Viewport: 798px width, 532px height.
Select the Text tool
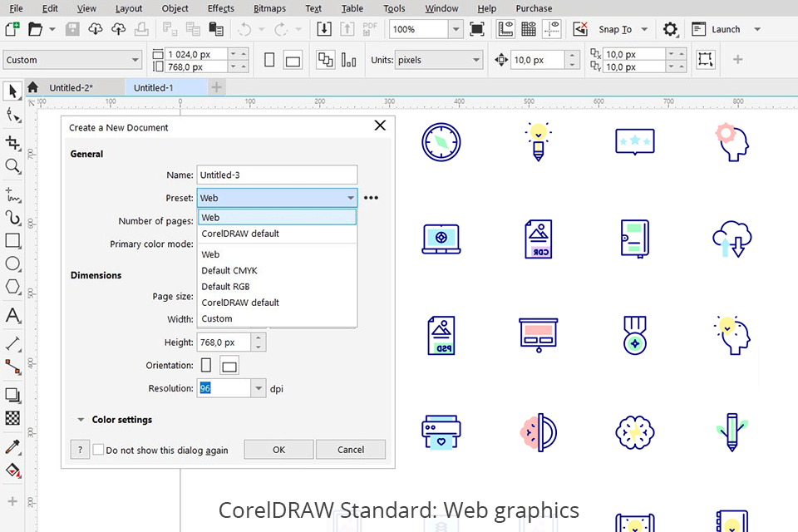[x=12, y=316]
